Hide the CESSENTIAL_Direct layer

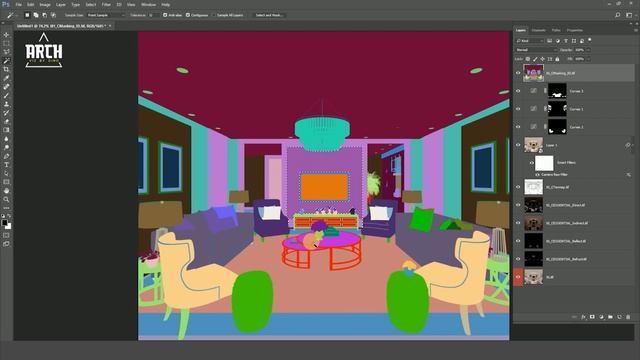[518, 205]
